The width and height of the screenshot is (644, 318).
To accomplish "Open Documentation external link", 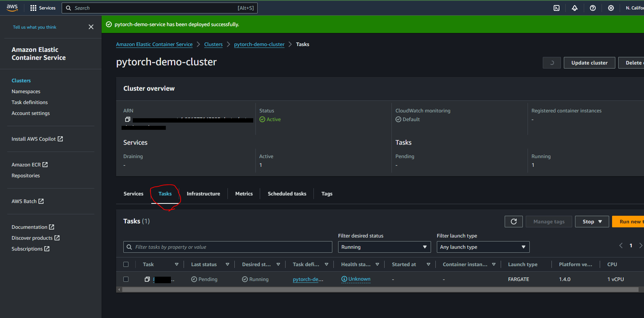I will pos(33,227).
